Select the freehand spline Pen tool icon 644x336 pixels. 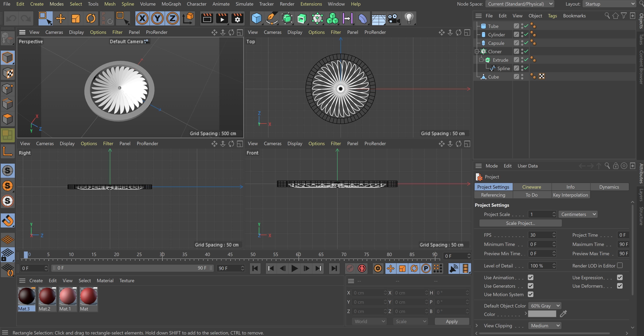[272, 18]
